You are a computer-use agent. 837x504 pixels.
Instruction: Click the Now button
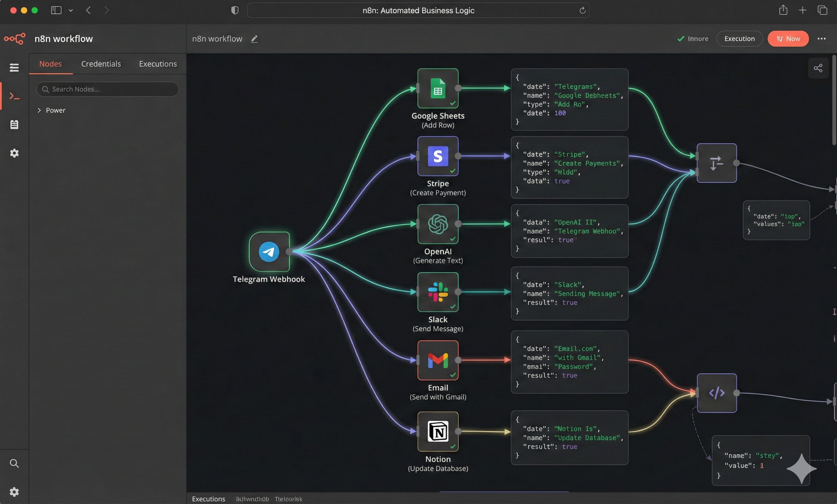(x=788, y=38)
